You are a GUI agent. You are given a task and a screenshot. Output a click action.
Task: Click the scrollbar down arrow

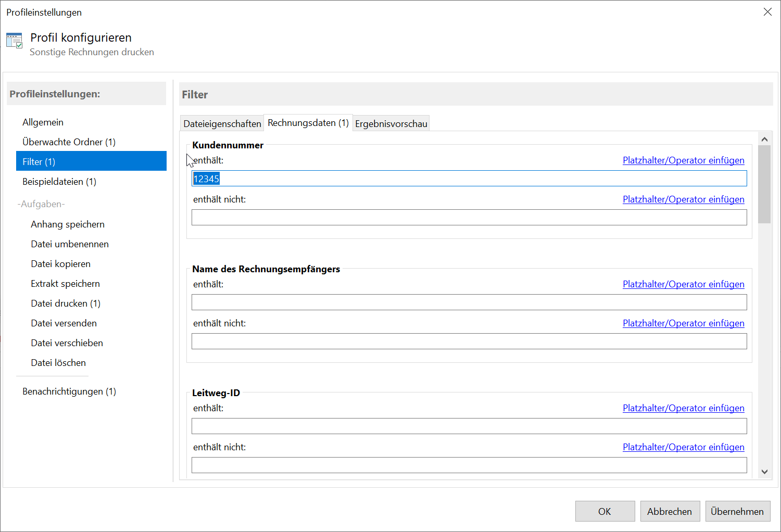[x=764, y=472]
